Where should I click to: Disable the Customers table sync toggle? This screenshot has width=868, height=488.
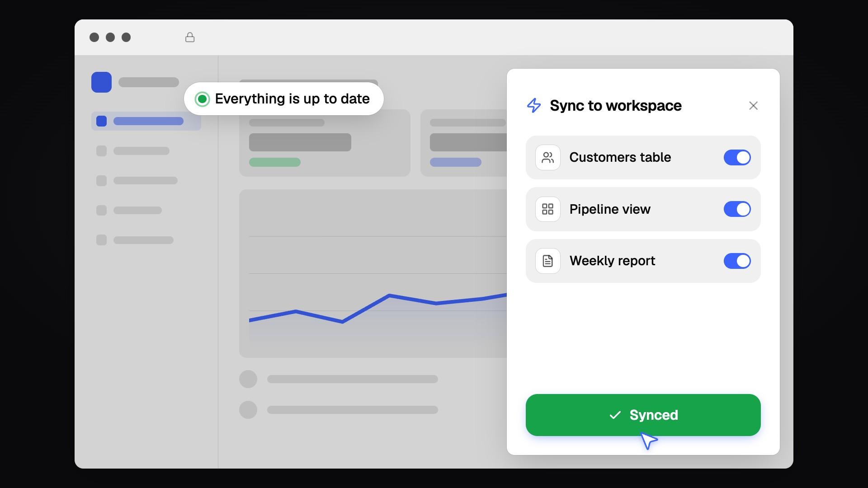pos(737,158)
